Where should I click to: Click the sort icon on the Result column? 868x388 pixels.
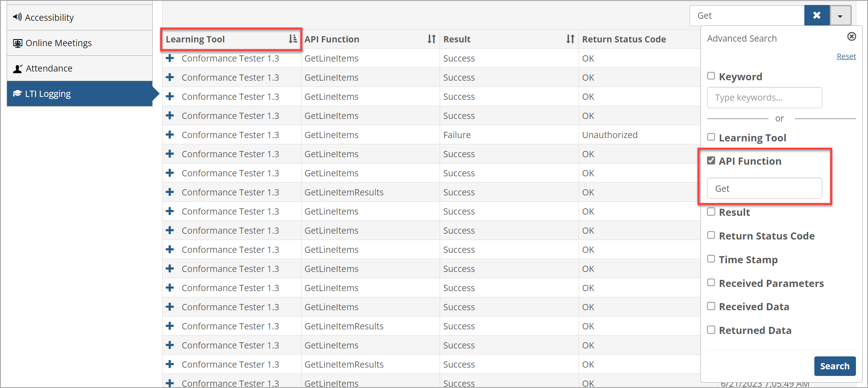point(570,39)
